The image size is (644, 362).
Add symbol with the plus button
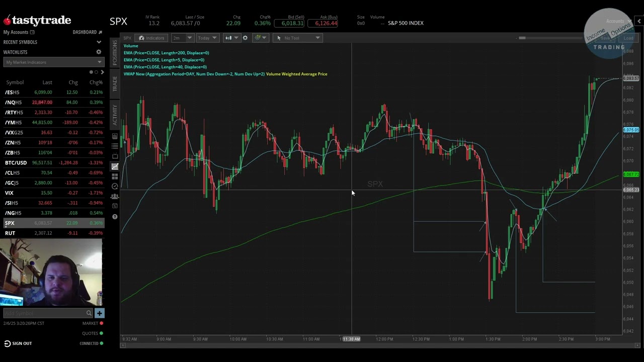(99, 313)
